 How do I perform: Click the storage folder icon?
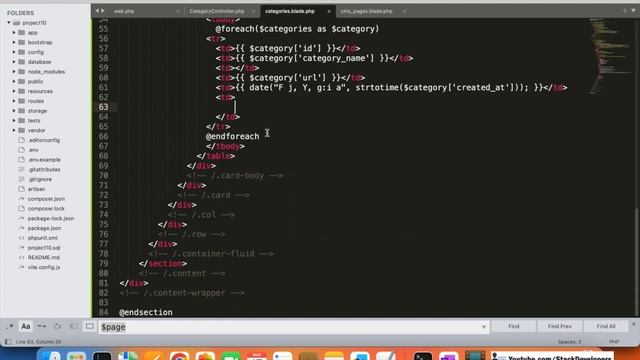tap(22, 111)
